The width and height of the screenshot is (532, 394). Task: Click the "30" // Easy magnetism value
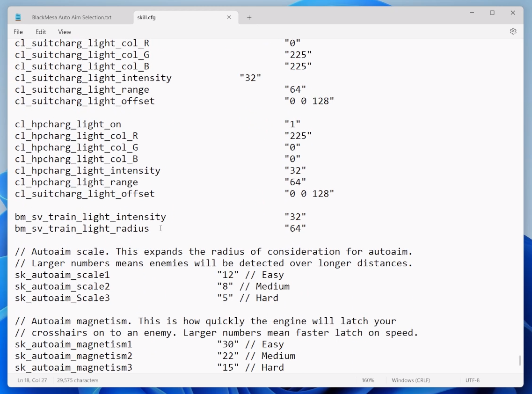click(250, 344)
